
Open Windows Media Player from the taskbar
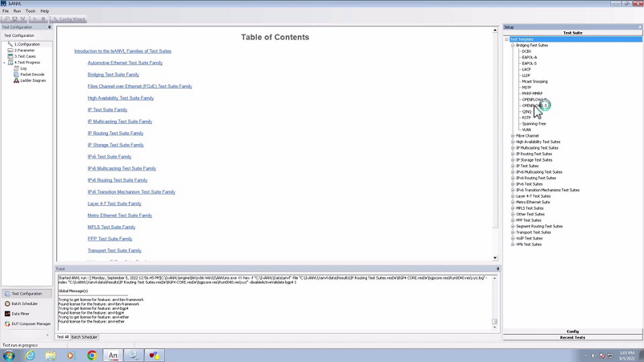[x=71, y=356]
